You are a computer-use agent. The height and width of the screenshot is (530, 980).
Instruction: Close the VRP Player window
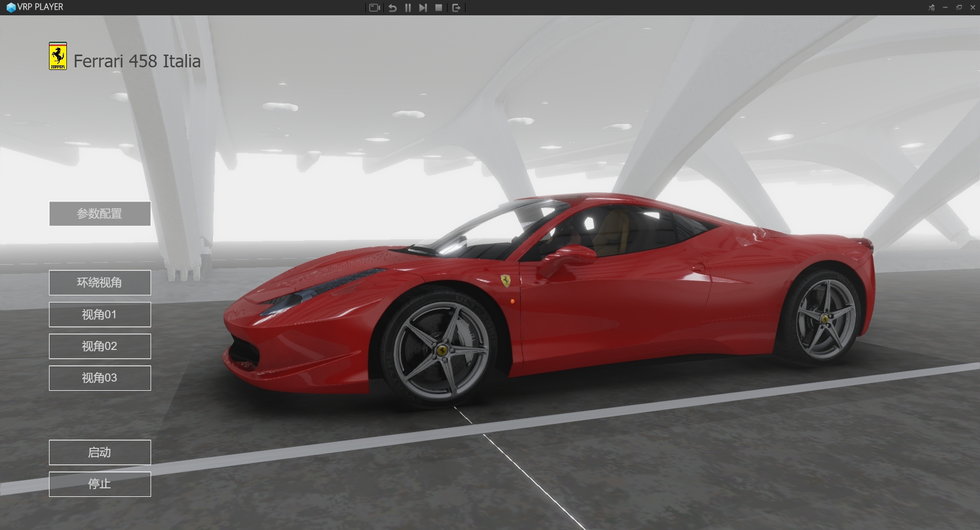tap(972, 8)
